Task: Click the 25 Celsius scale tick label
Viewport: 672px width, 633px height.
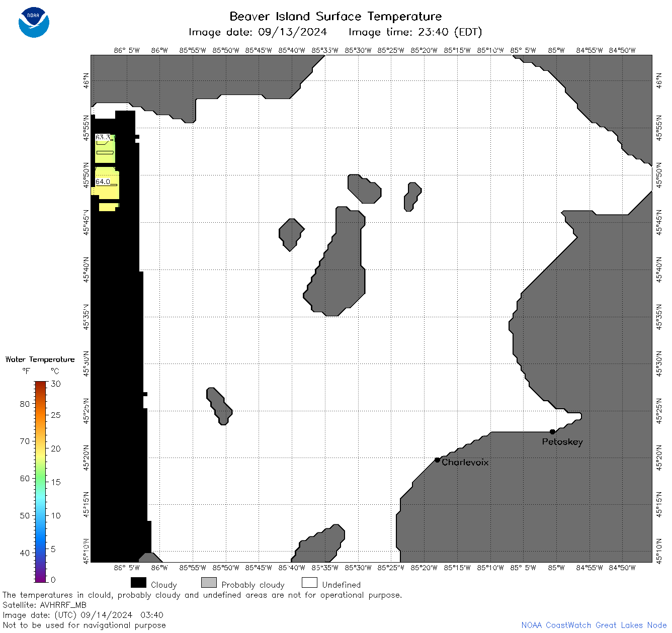Action: point(56,415)
